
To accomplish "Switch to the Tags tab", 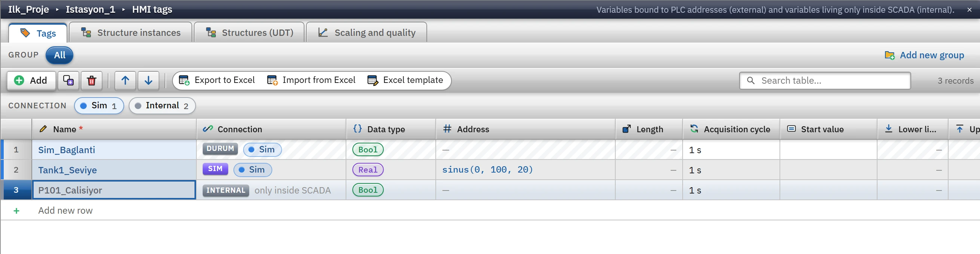I will pyautogui.click(x=38, y=33).
